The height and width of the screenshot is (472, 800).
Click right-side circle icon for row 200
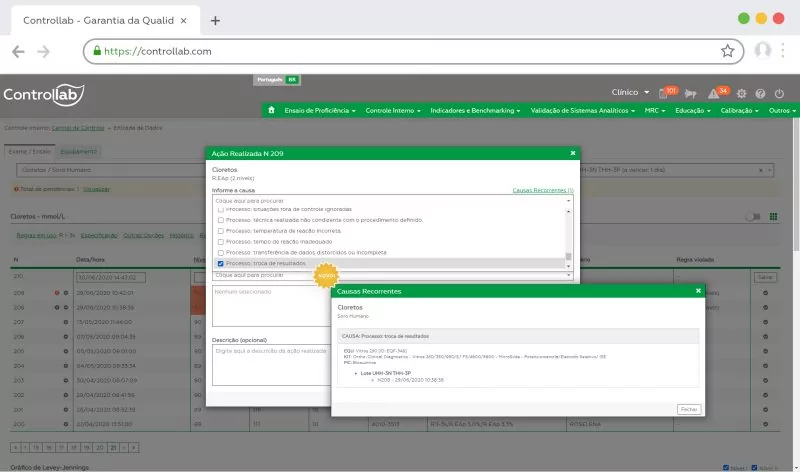(765, 424)
